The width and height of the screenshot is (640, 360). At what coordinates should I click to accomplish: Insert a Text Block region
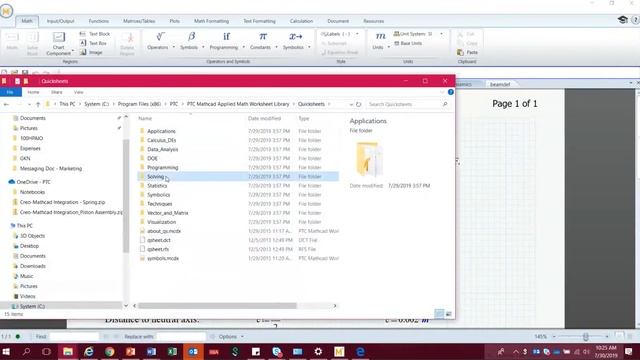coord(95,34)
